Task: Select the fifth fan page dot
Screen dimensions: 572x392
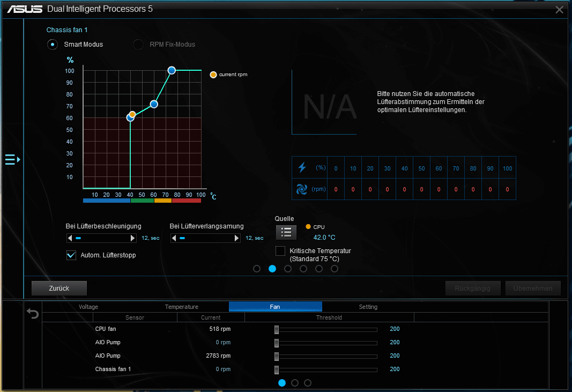Action: point(319,269)
